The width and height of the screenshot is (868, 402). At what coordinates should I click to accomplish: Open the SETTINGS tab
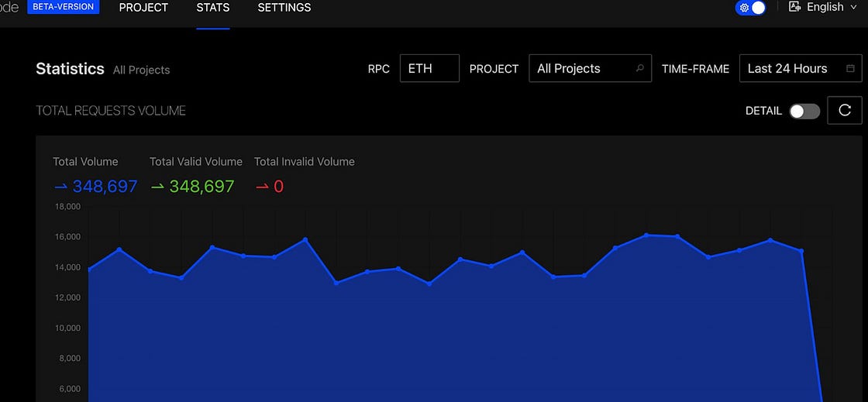tap(284, 8)
